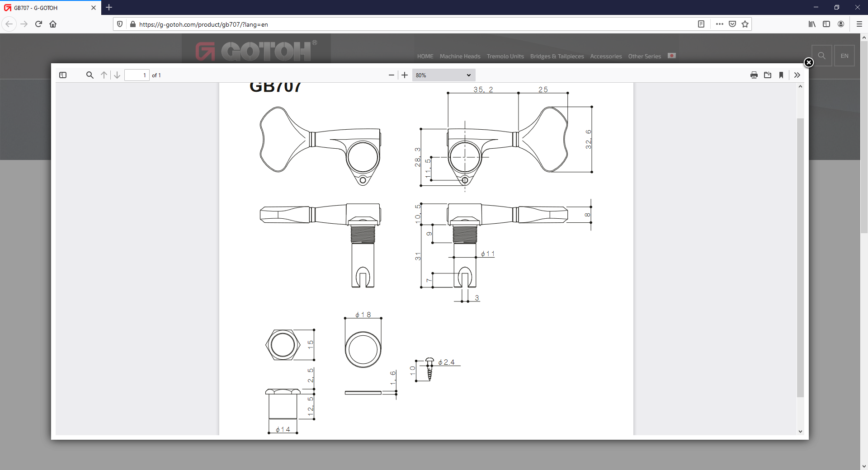
Task: Open a new browser tab
Action: 109,7
